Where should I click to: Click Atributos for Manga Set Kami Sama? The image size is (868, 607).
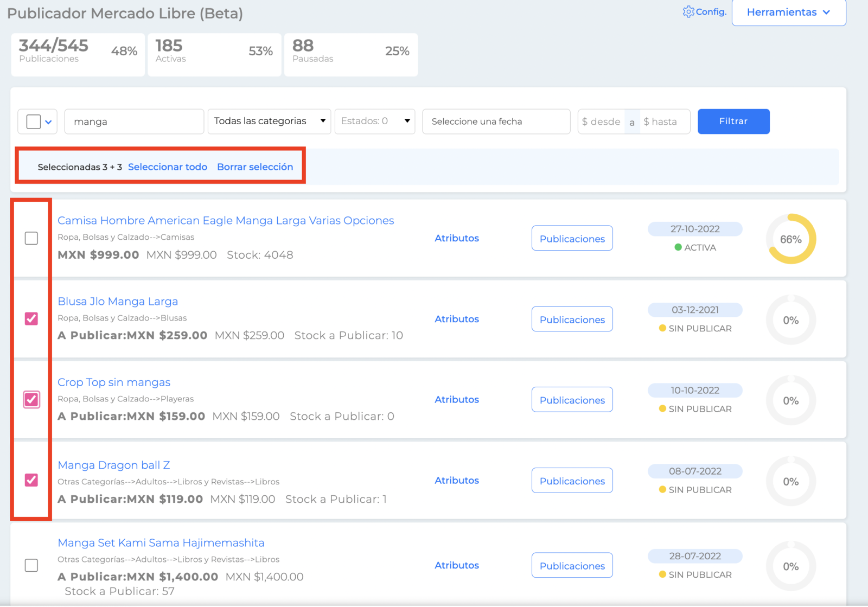click(457, 565)
